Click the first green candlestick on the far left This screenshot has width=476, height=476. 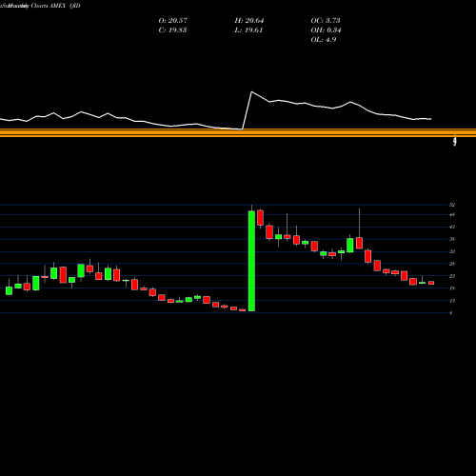point(9,290)
